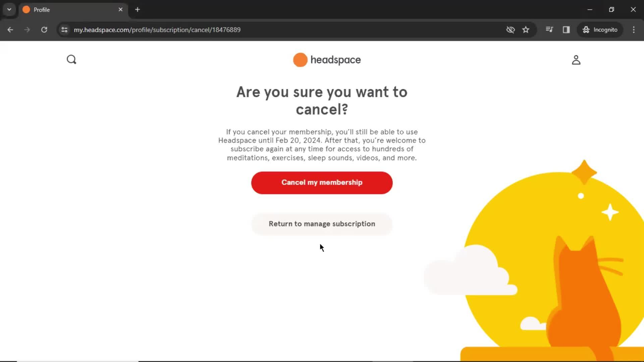Click the browser forward arrow
644x362 pixels.
[26, 29]
